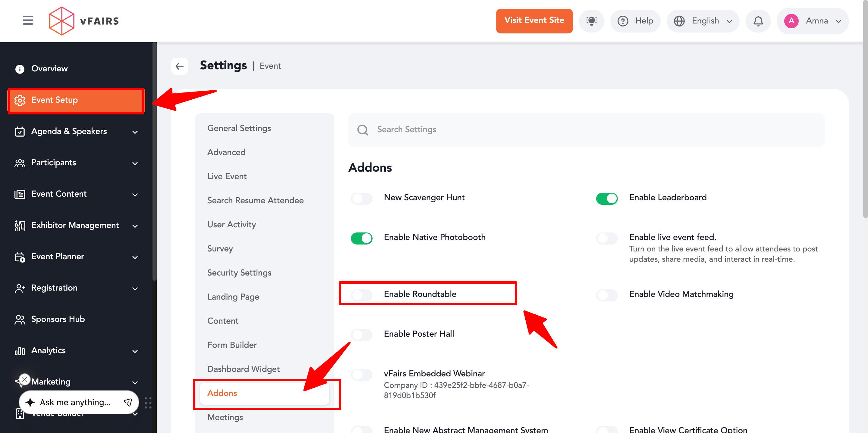This screenshot has width=868, height=433.
Task: Click the Overview info icon
Action: point(20,69)
